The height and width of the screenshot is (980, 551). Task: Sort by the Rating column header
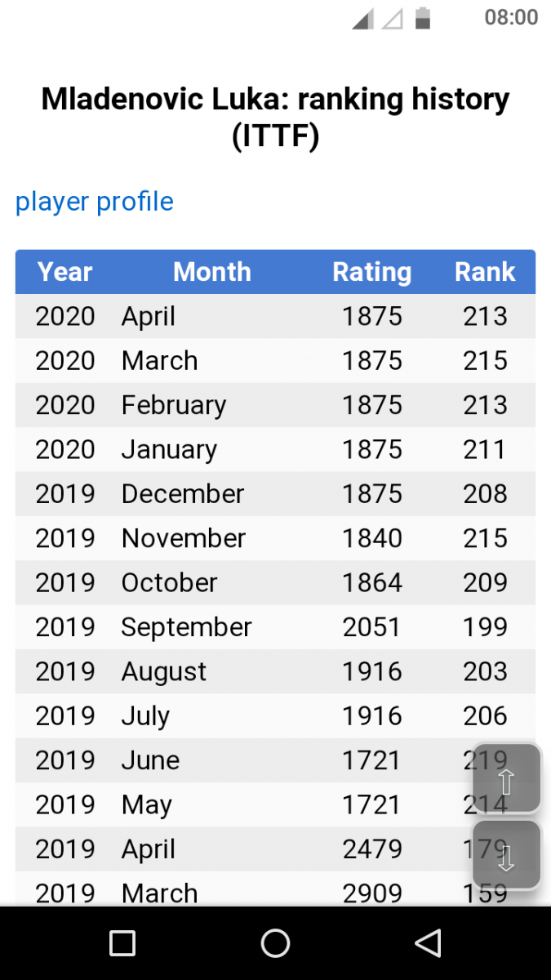click(x=372, y=272)
